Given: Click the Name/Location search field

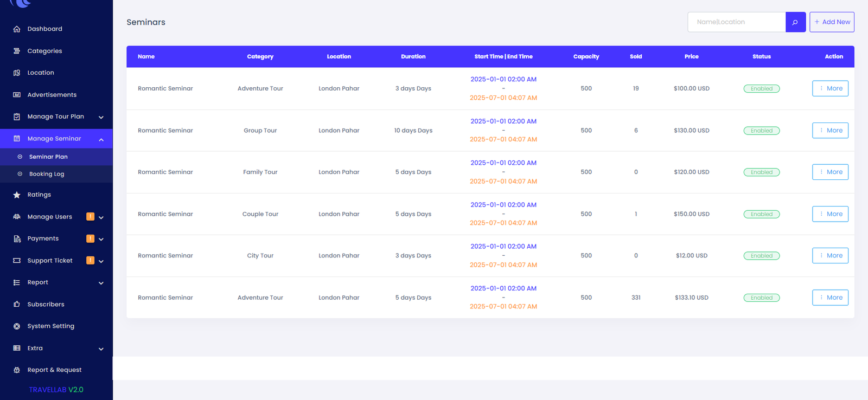Looking at the screenshot, I should (x=736, y=22).
